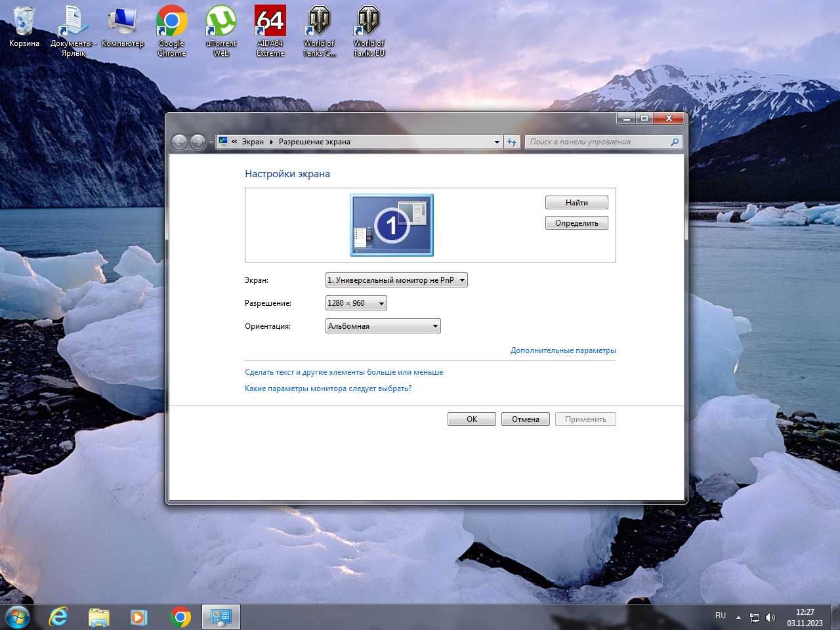Launch Google Chrome from the desktop
Screen dimensions: 840x630
(x=171, y=30)
